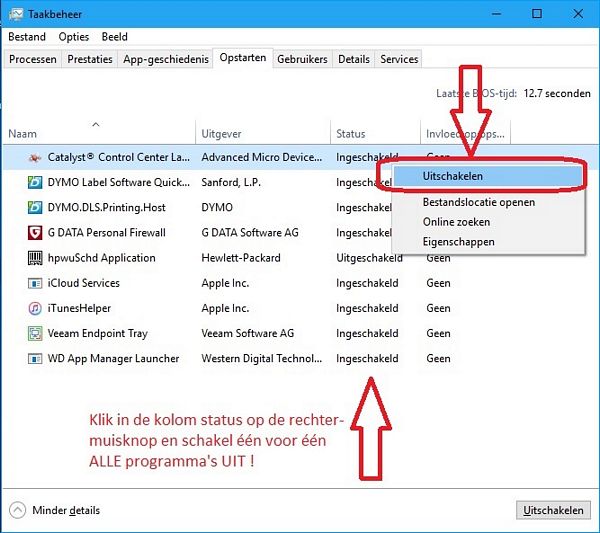Click the Uitschakelen button at bottom right
The height and width of the screenshot is (533, 600).
click(x=553, y=510)
